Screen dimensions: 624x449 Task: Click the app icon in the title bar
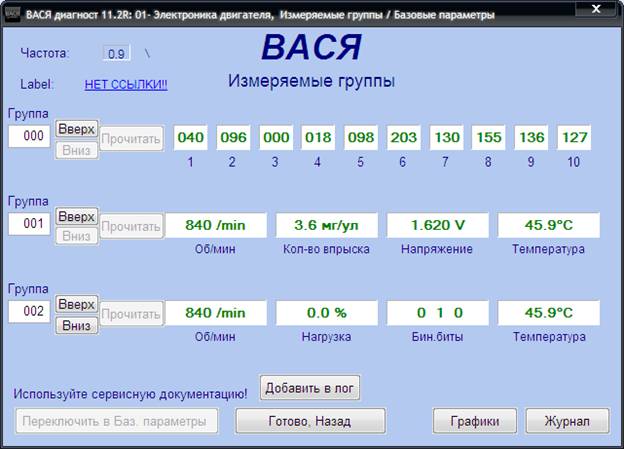coord(13,14)
